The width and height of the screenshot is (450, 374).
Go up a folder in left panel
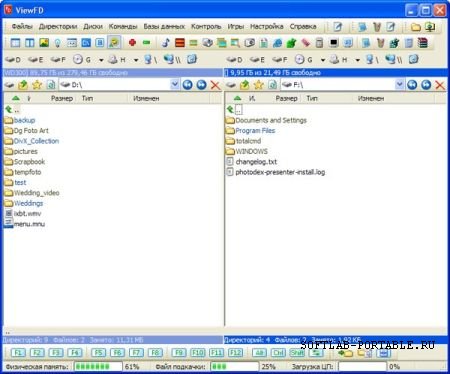tap(23, 85)
